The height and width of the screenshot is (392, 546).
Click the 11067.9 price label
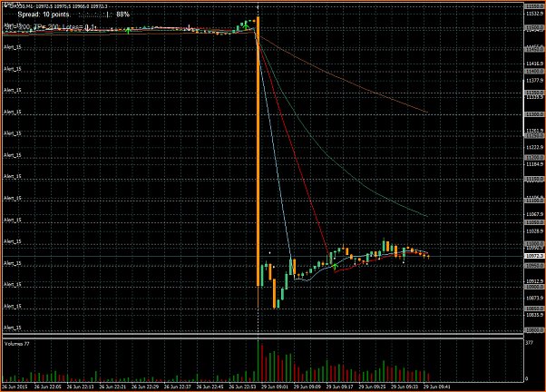534,214
